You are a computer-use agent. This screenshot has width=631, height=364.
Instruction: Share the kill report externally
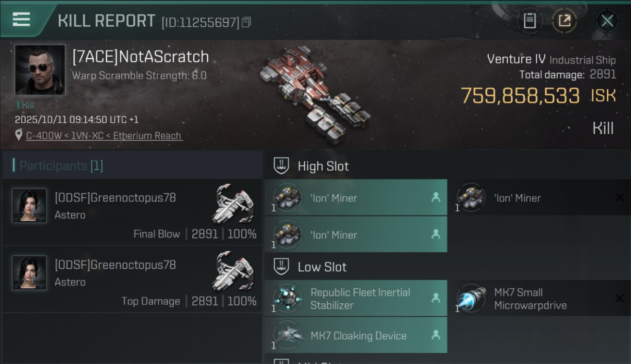(565, 20)
